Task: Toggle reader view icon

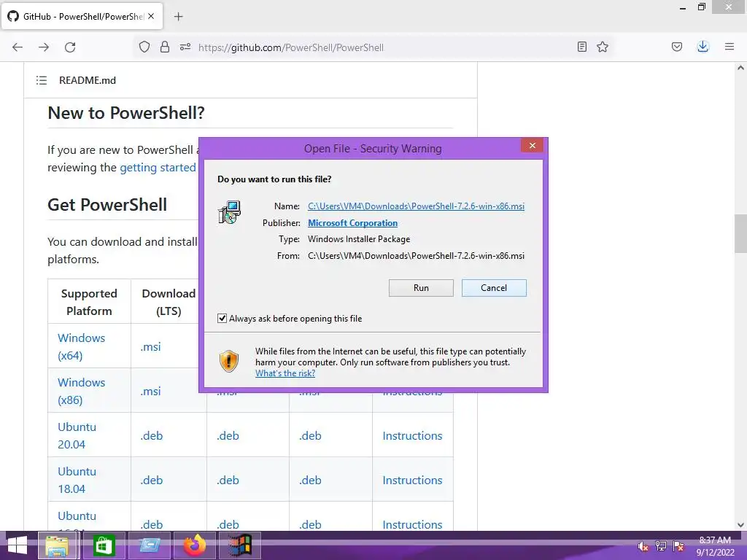Action: pyautogui.click(x=581, y=47)
